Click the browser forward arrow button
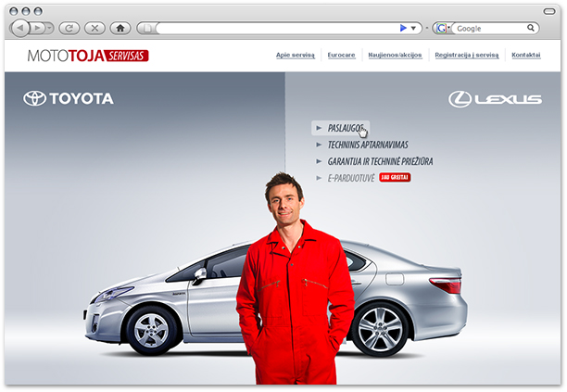 (x=37, y=28)
